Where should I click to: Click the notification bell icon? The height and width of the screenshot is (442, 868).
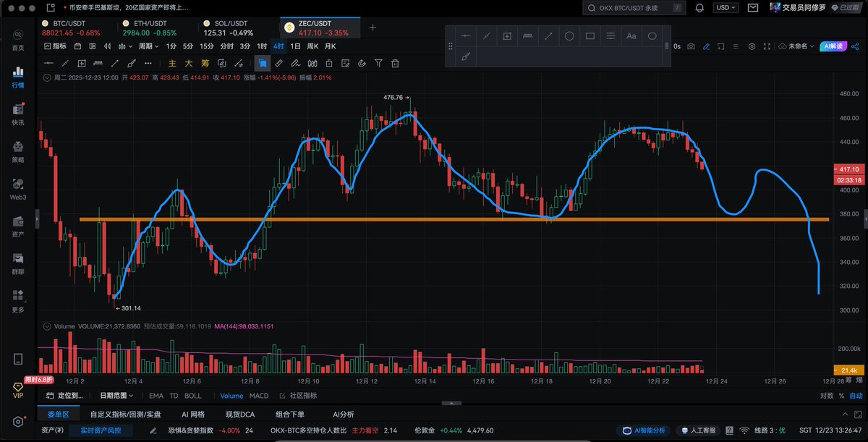click(x=699, y=7)
